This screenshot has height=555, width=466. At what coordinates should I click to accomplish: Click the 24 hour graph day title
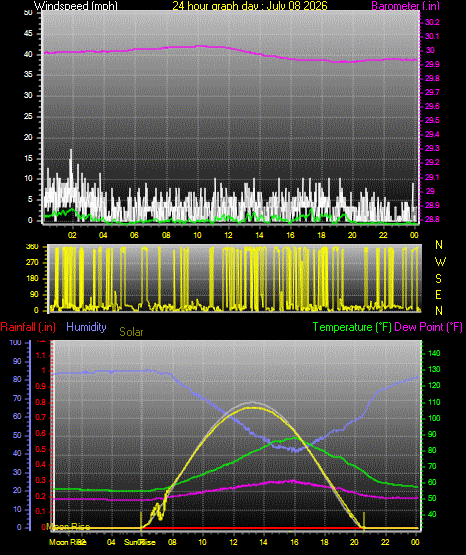pyautogui.click(x=250, y=6)
